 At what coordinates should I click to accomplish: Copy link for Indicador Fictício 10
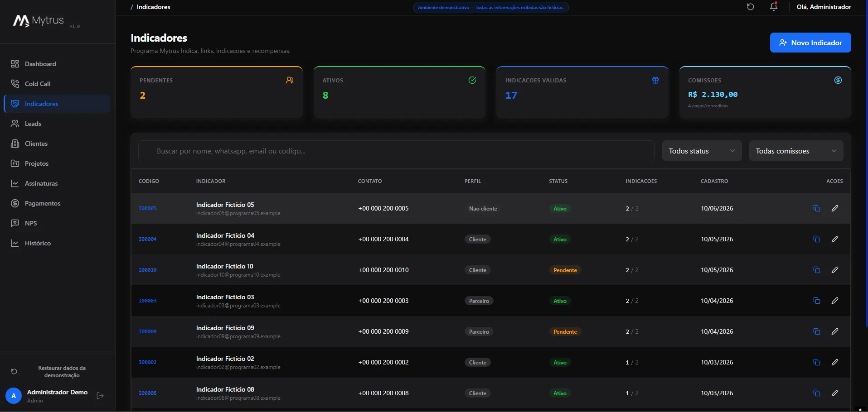(817, 270)
